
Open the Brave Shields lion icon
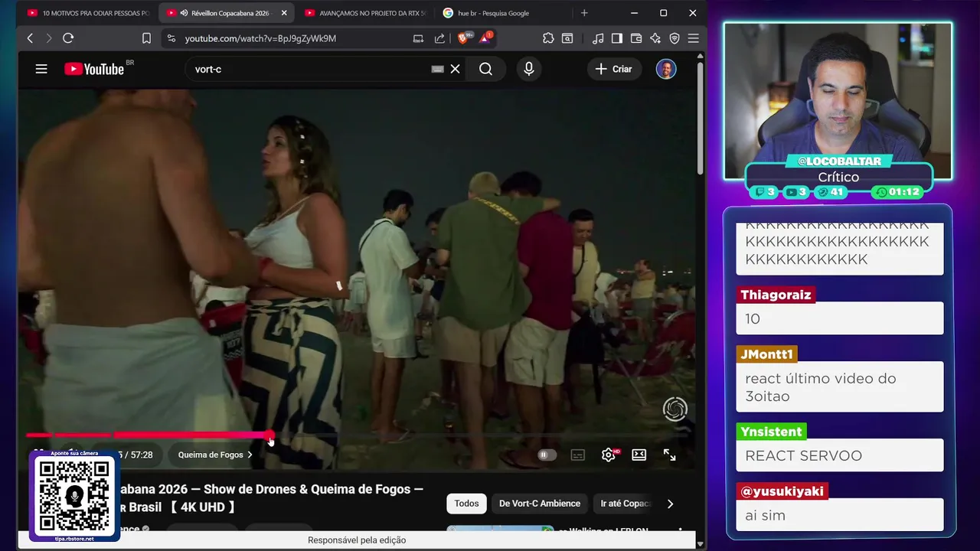pyautogui.click(x=463, y=37)
